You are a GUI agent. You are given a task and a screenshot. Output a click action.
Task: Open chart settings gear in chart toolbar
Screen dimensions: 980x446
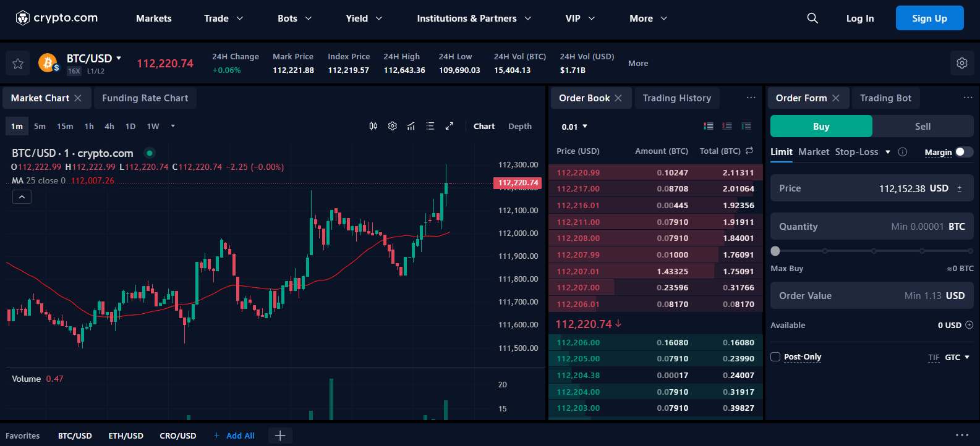point(392,126)
